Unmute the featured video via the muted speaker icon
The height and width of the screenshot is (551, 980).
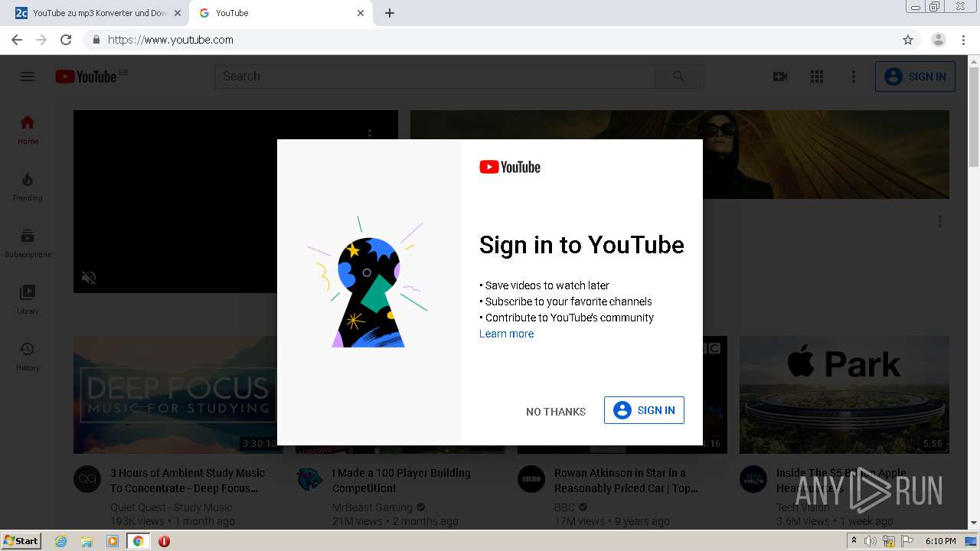coord(89,278)
